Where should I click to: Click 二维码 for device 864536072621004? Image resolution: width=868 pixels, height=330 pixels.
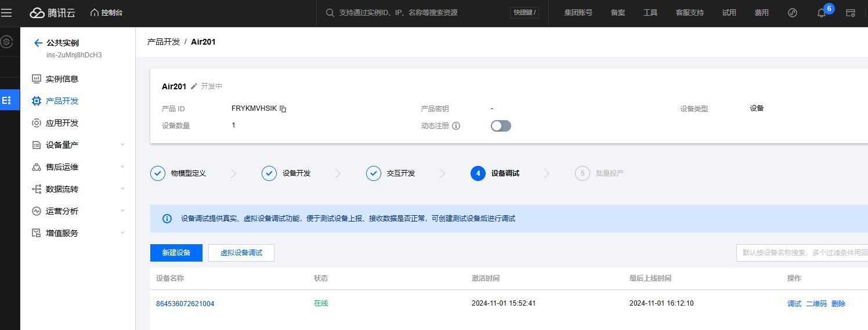click(x=816, y=304)
